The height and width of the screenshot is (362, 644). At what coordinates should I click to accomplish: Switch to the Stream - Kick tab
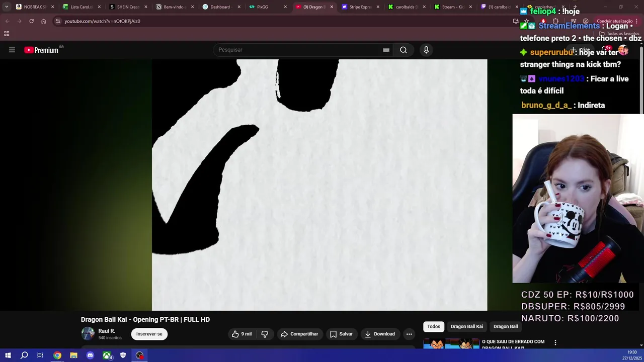(453, 7)
